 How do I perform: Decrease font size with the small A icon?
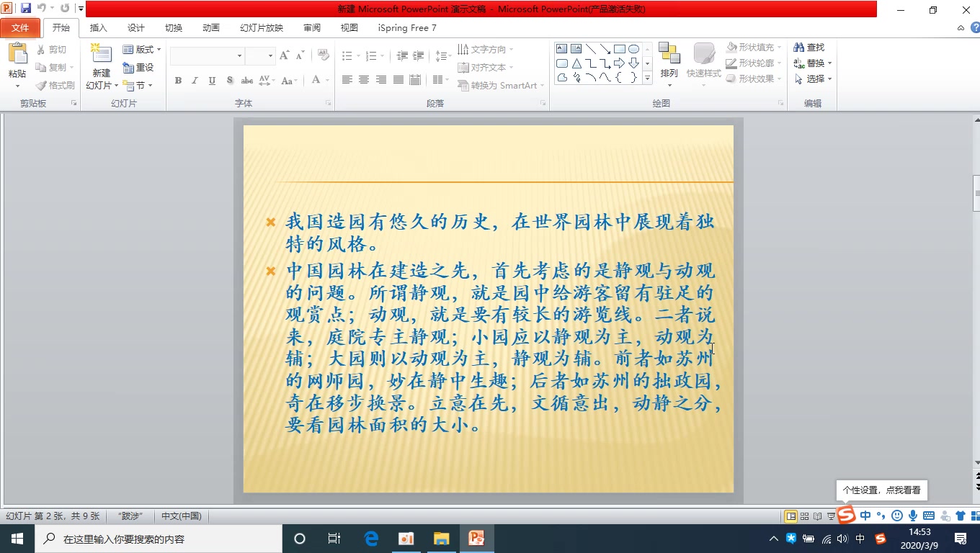pyautogui.click(x=298, y=55)
